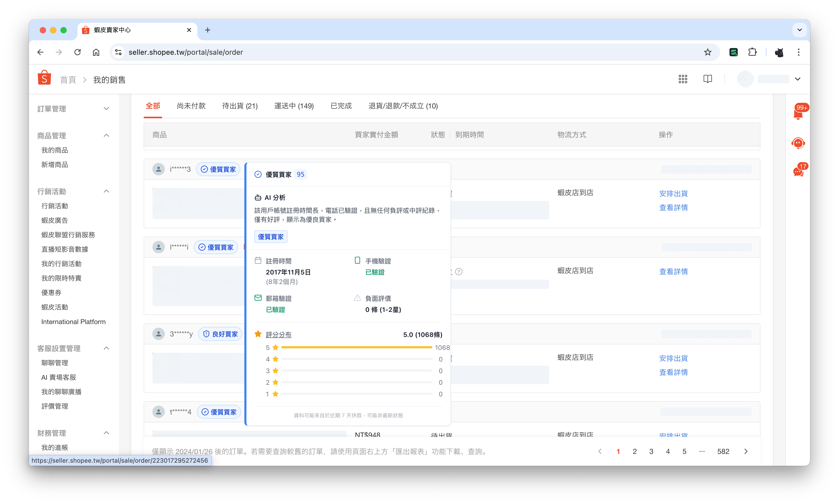Open the browser extensions puzzle icon
Viewport: 839px width, 504px height.
tap(752, 52)
